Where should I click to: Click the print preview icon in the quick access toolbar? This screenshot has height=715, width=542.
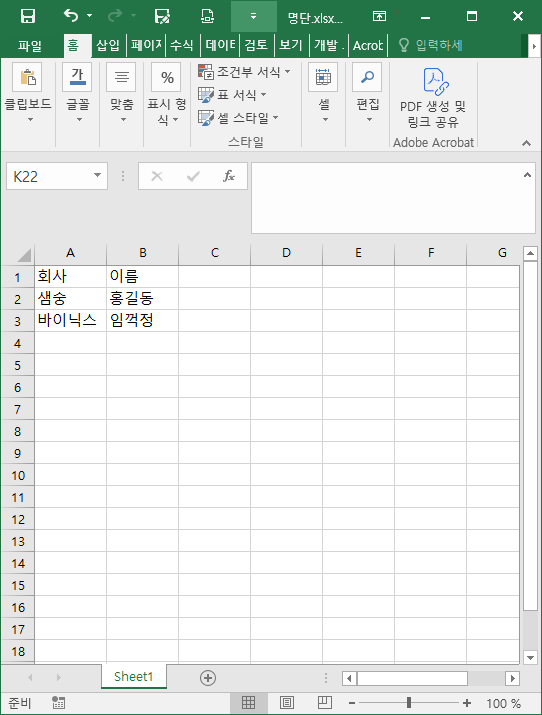tap(207, 16)
